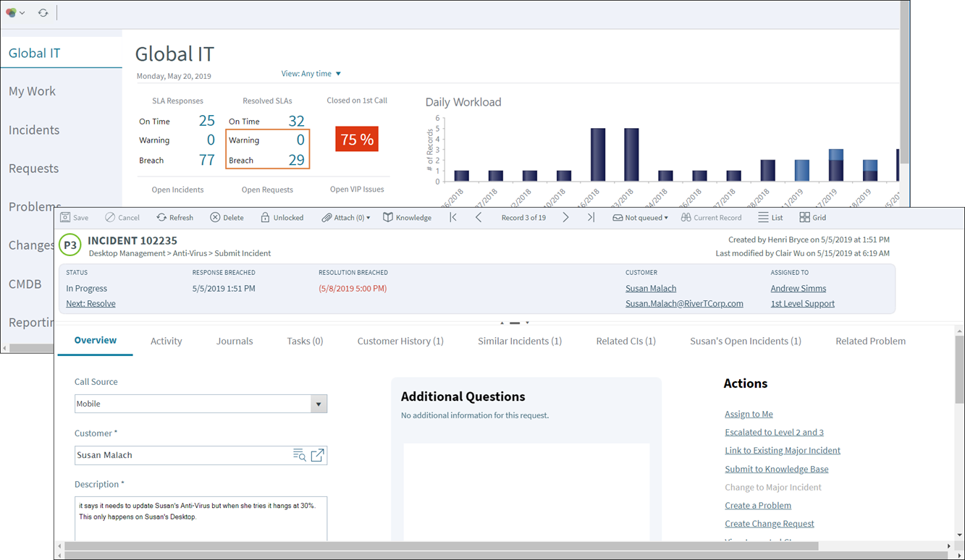Click the red 75 % indicator tile

(x=357, y=140)
